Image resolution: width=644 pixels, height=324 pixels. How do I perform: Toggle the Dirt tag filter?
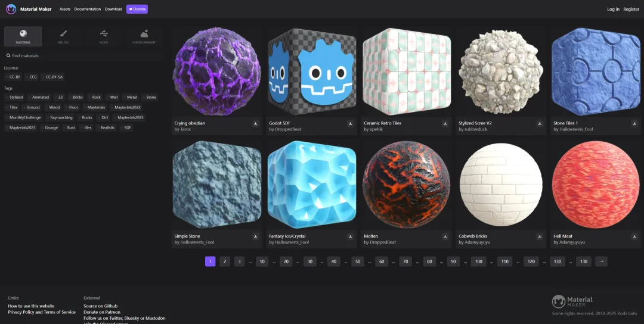click(x=104, y=118)
